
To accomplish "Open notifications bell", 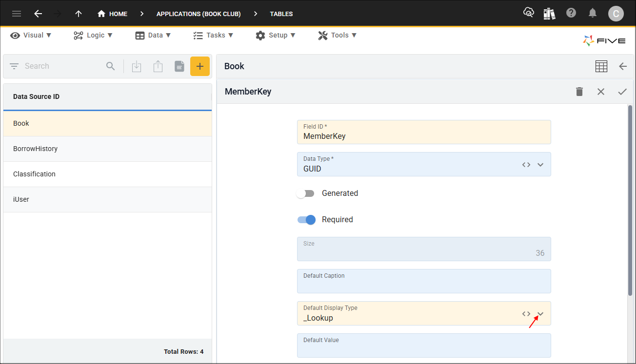I will 593,13.
